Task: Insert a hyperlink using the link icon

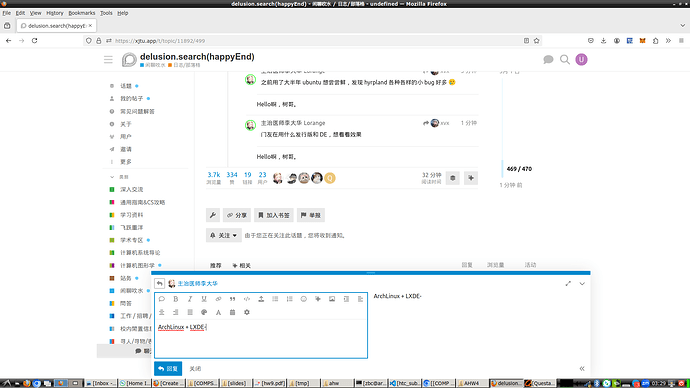Action: 218,299
